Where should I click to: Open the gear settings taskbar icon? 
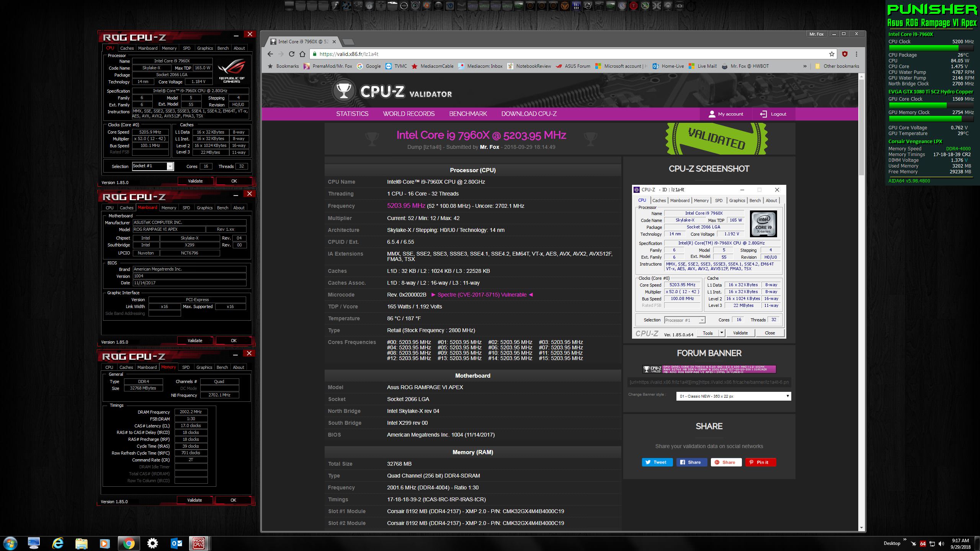152,543
